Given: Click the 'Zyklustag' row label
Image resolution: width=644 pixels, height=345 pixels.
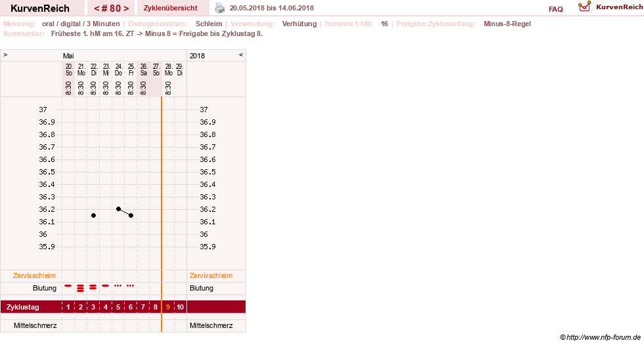Looking at the screenshot, I should (x=22, y=307).
